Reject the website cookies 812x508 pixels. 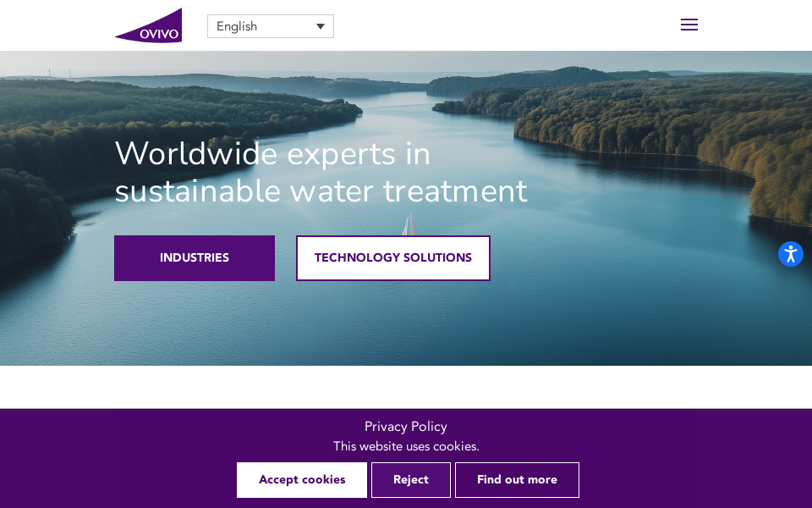click(x=411, y=480)
